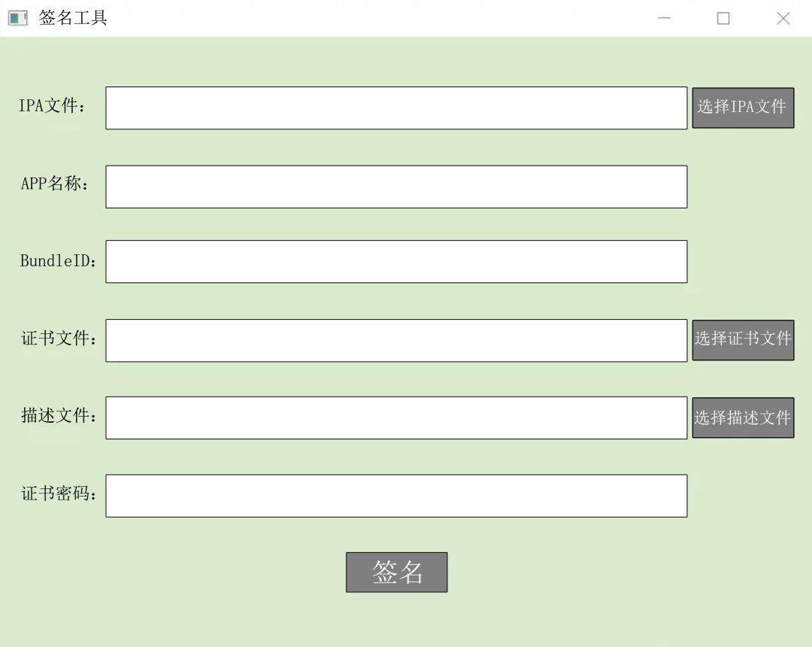The height and width of the screenshot is (647, 812).
Task: Place cursor in the 证书密码 field
Action: 396,496
